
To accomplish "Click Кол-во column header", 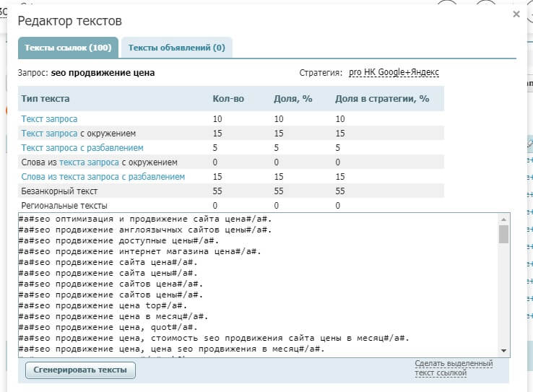I will pyautogui.click(x=228, y=99).
